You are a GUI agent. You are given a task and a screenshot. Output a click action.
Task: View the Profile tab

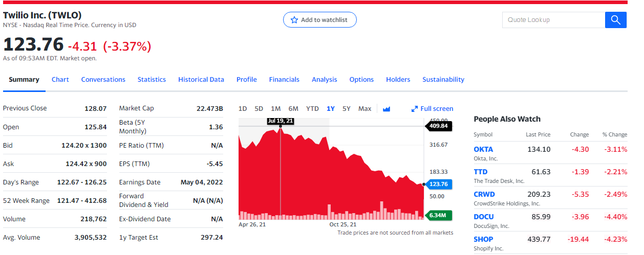(x=247, y=79)
